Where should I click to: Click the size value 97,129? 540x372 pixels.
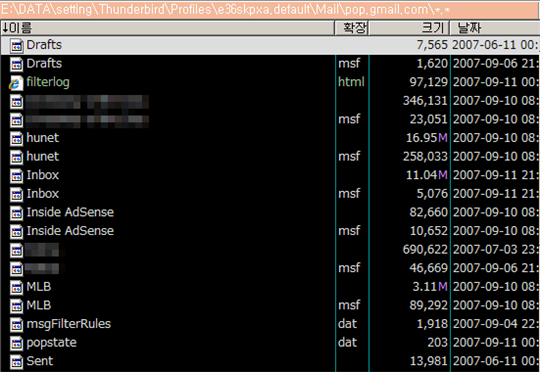point(428,82)
